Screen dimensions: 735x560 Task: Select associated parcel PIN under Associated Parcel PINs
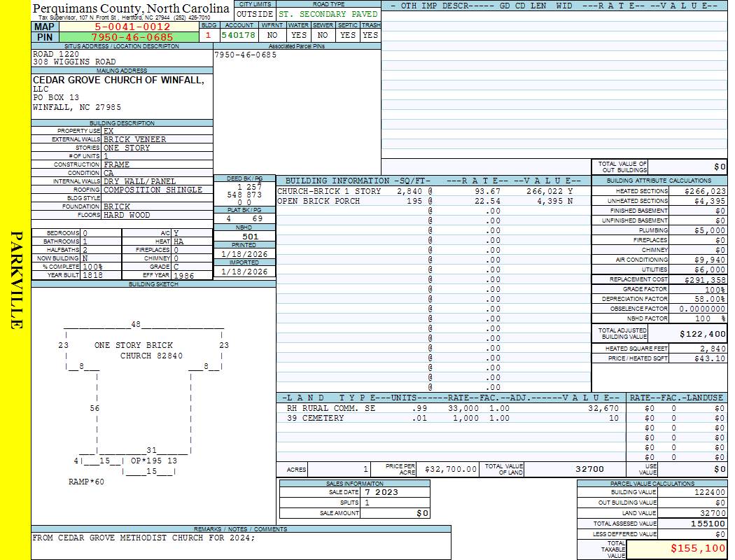pyautogui.click(x=245, y=55)
